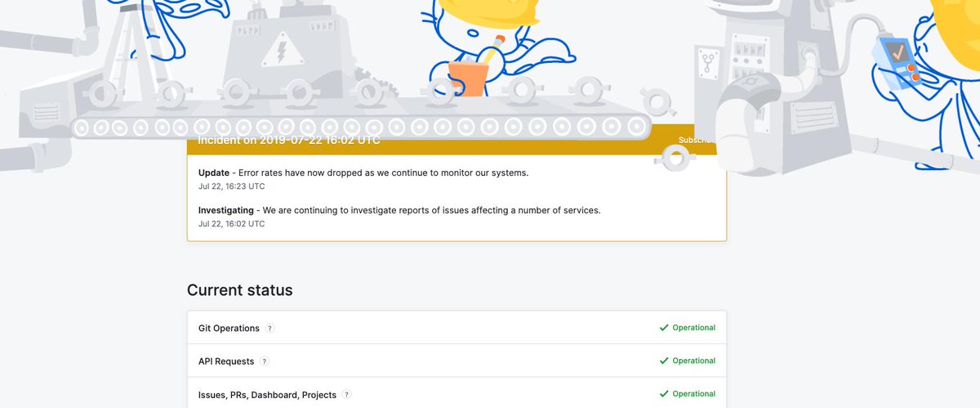Click the Issues, PRs, Dashboard, Projects label
This screenshot has height=408, width=980.
coord(267,395)
